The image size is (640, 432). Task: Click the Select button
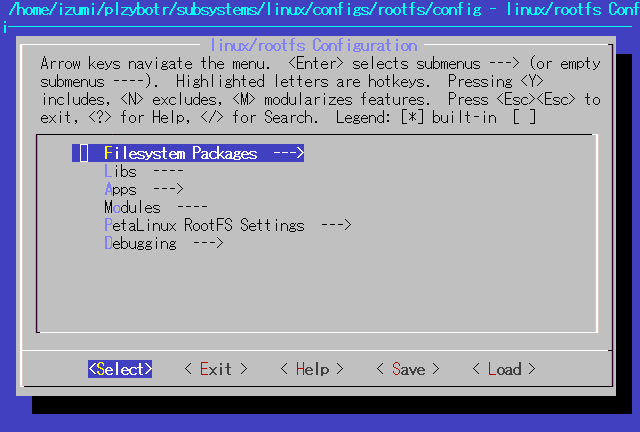[120, 369]
